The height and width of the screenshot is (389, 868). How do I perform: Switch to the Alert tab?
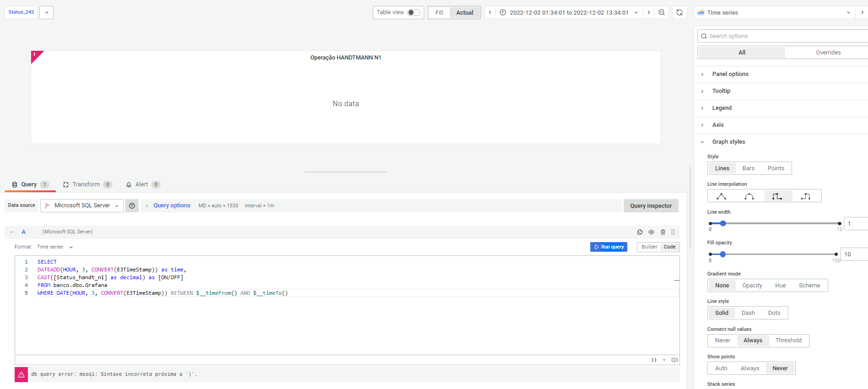pos(143,185)
